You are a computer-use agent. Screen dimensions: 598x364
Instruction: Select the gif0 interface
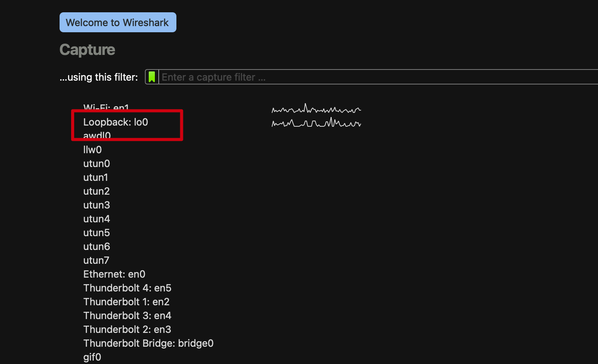92,357
